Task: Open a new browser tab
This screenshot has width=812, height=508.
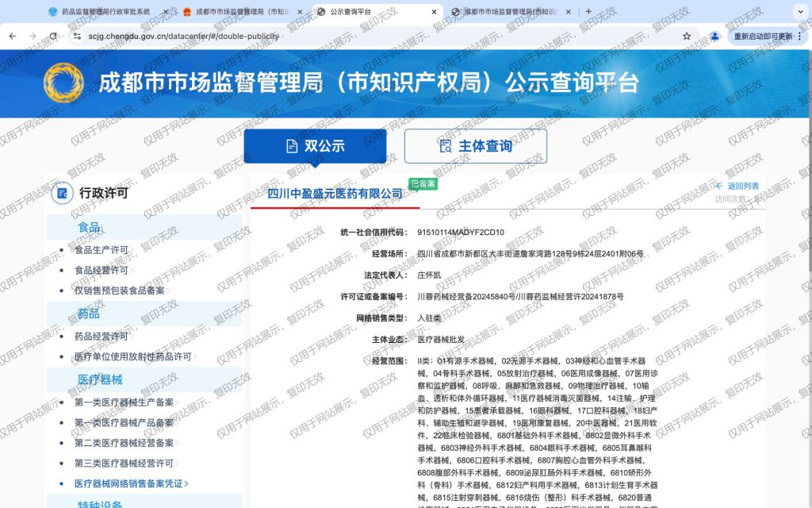Action: click(588, 11)
